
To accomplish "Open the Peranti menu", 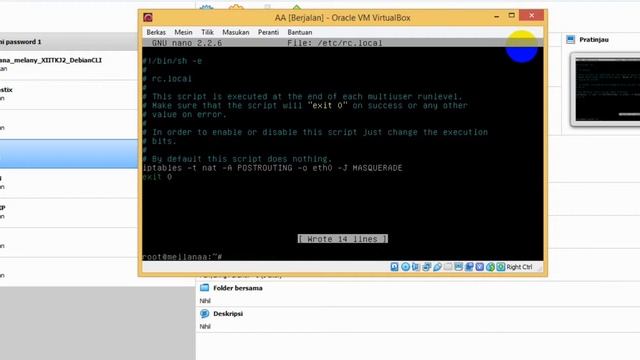I will 268,32.
